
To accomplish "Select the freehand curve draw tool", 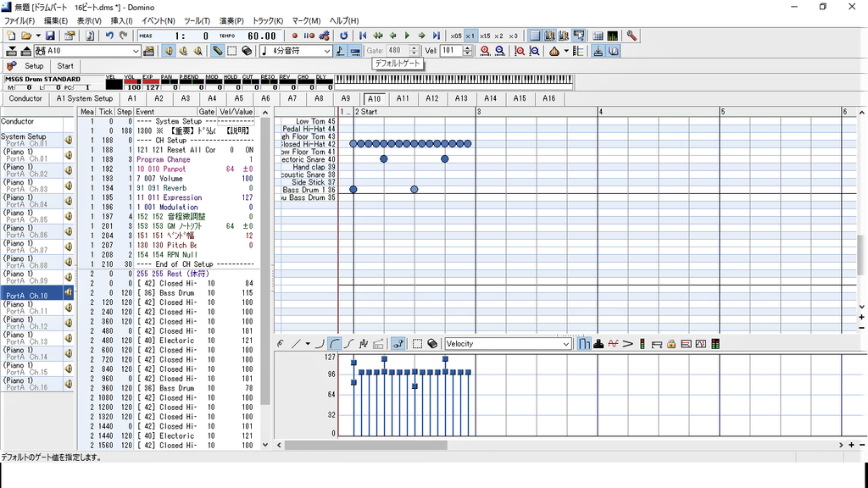I will 281,344.
